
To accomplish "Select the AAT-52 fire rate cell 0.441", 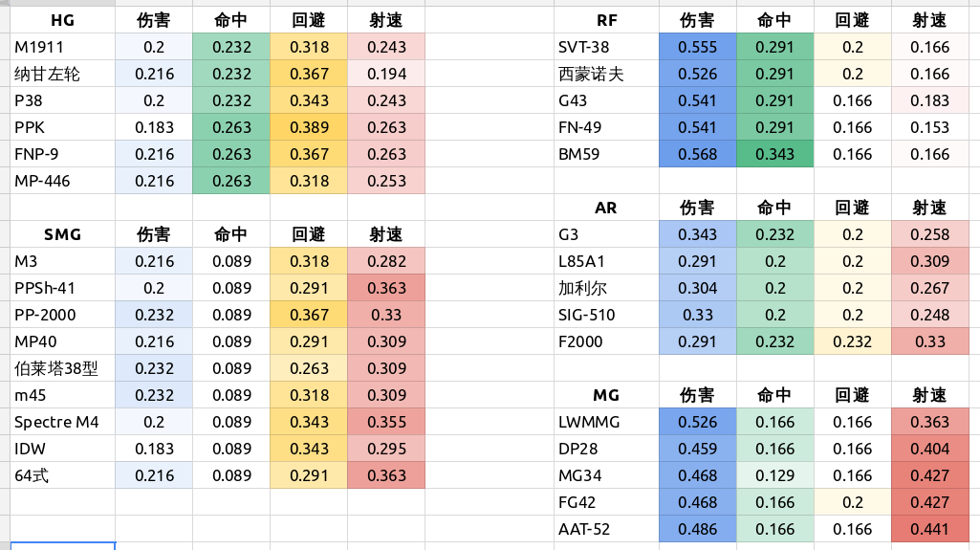I will (x=929, y=529).
